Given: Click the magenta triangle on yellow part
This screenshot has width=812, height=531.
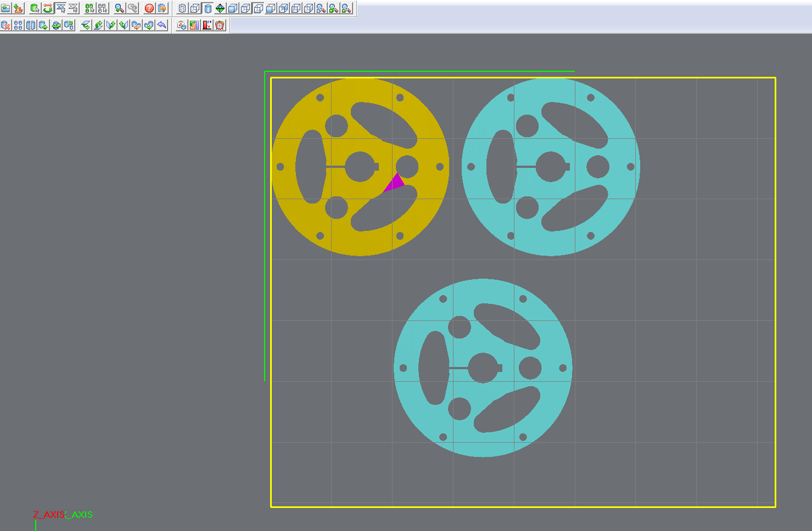Looking at the screenshot, I should (395, 183).
